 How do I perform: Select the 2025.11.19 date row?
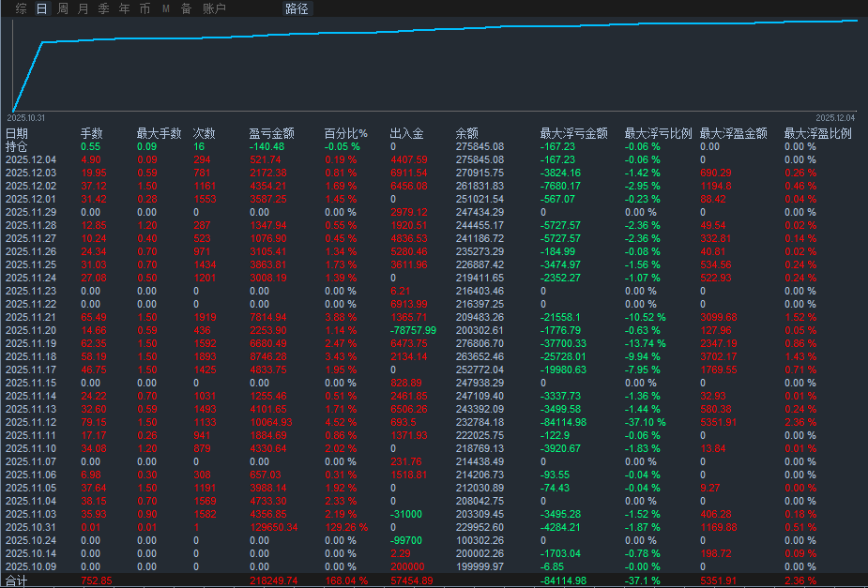[x=30, y=343]
